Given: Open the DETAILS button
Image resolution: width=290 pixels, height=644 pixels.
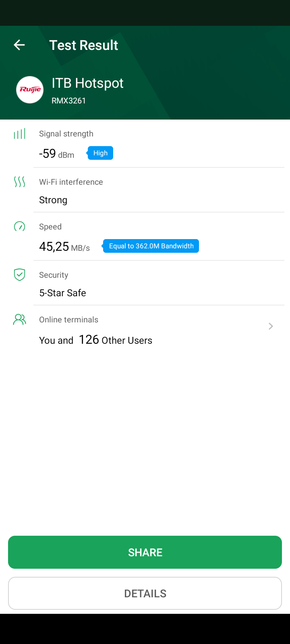Looking at the screenshot, I should click(145, 593).
